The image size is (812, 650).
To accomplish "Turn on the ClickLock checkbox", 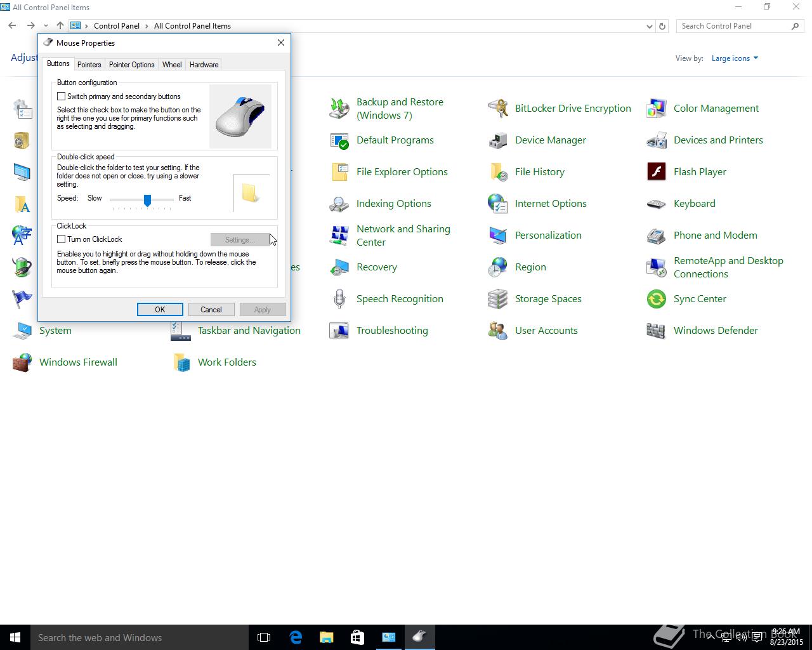I will point(62,239).
